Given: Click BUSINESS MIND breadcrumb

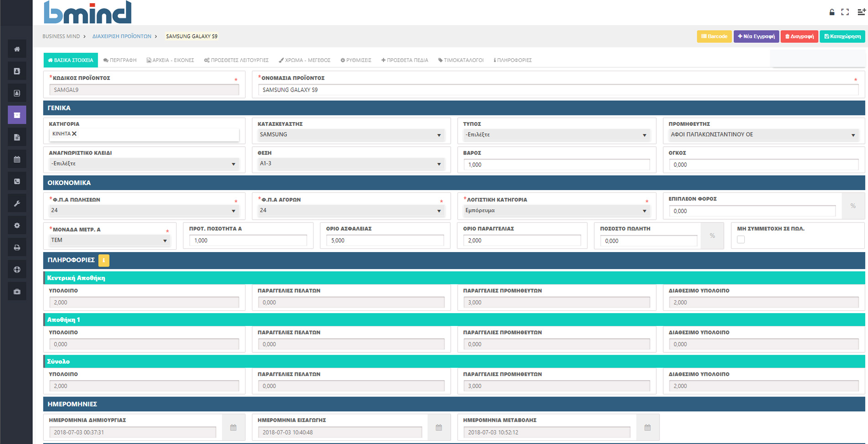Looking at the screenshot, I should coord(61,36).
